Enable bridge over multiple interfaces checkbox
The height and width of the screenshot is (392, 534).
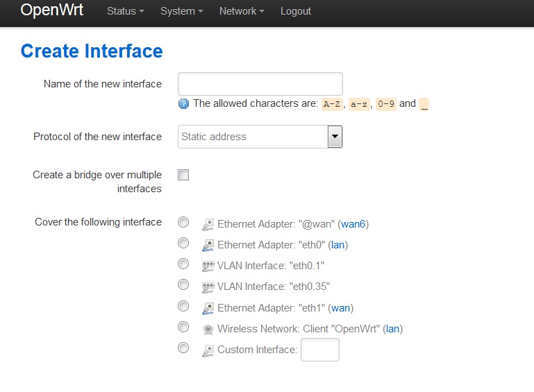point(183,175)
